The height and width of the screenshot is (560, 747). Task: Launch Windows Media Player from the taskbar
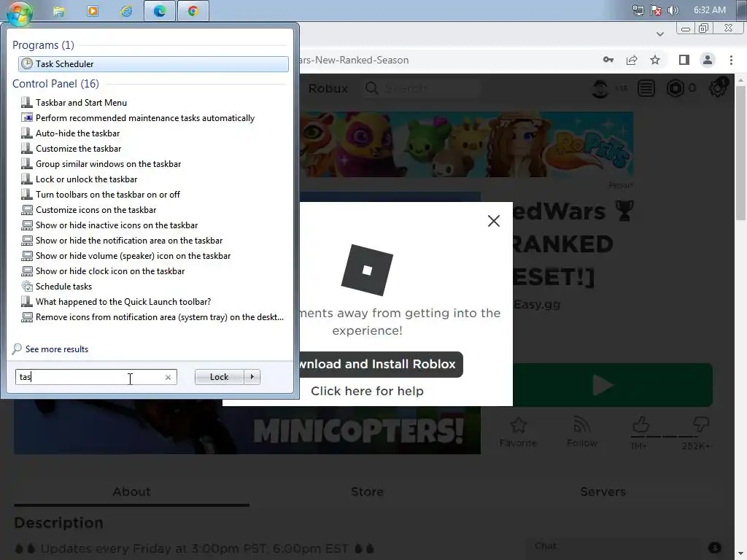point(93,11)
